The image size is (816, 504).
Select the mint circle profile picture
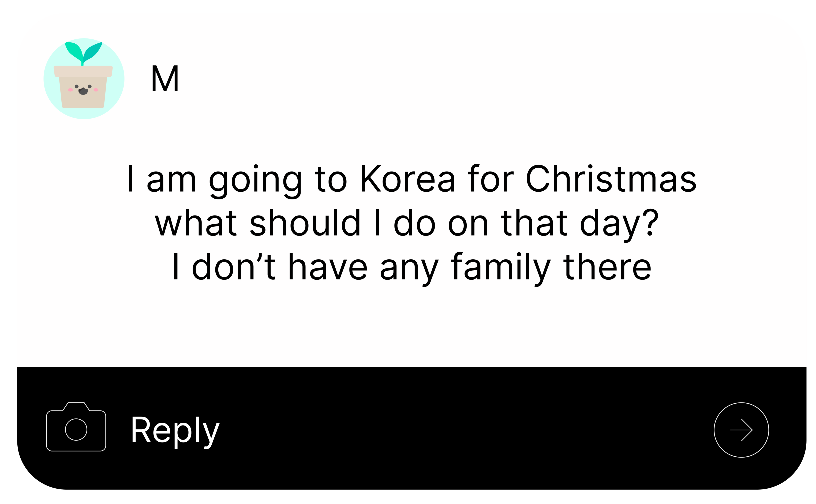pyautogui.click(x=84, y=78)
